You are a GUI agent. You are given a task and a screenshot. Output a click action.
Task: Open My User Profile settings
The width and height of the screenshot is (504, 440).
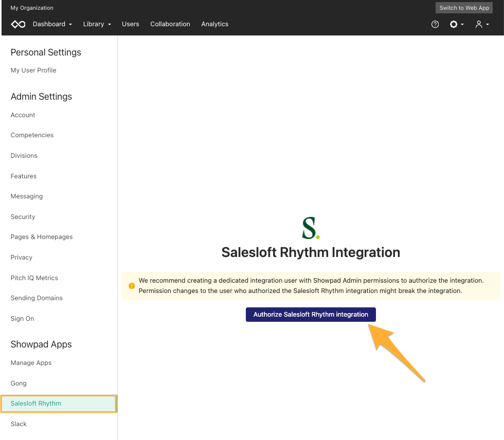33,70
